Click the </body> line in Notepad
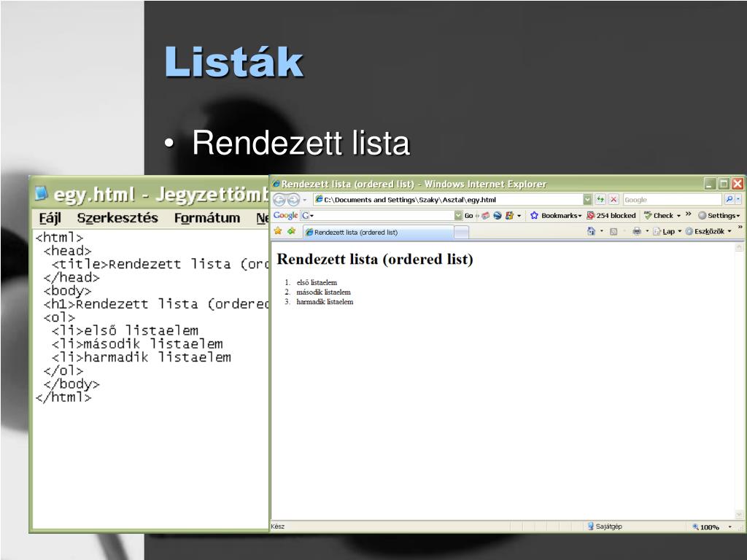The image size is (747, 560). [x=71, y=384]
